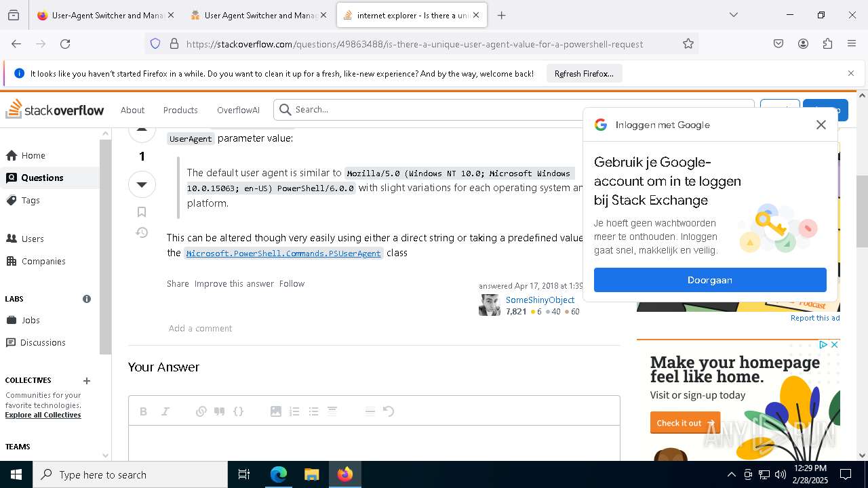Close the internet explorer Stack Overflow tab
This screenshot has width=868, height=488.
click(x=476, y=15)
